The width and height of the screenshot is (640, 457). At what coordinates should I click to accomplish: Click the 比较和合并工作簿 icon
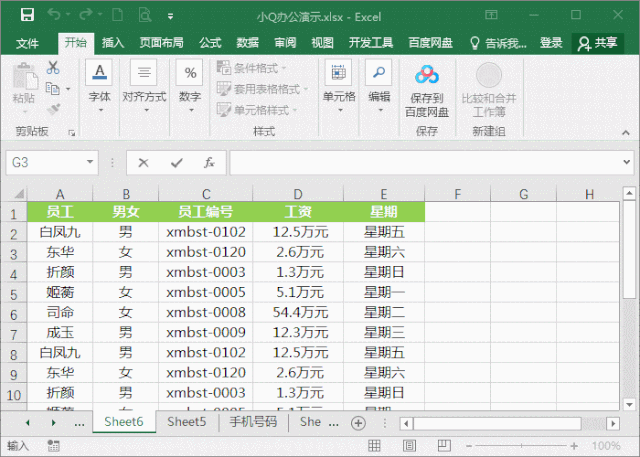pyautogui.click(x=489, y=75)
